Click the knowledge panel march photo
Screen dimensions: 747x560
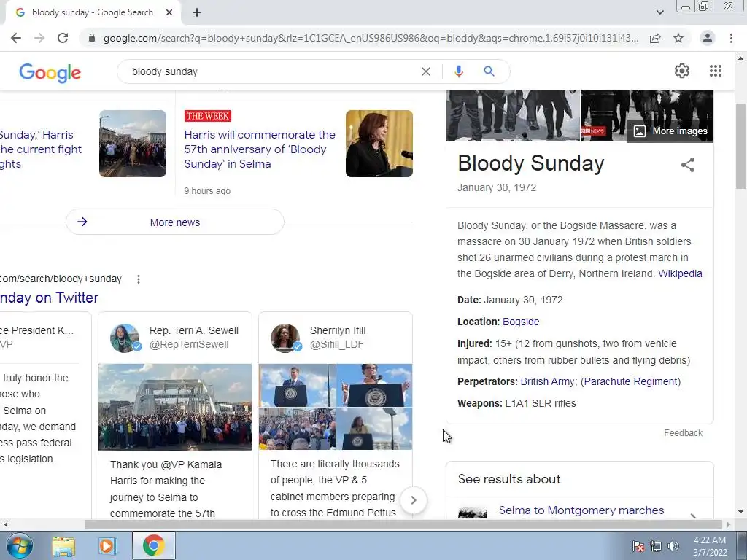pyautogui.click(x=513, y=115)
